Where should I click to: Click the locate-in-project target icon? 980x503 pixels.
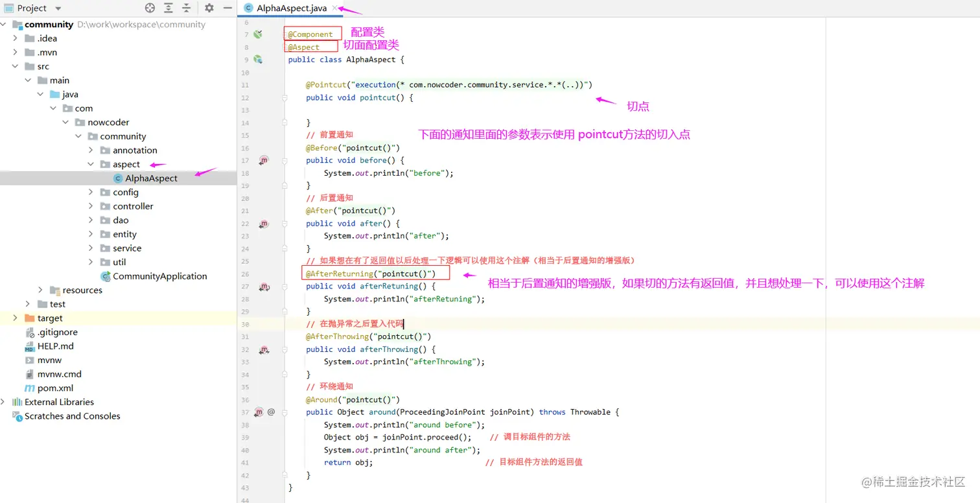[x=150, y=8]
